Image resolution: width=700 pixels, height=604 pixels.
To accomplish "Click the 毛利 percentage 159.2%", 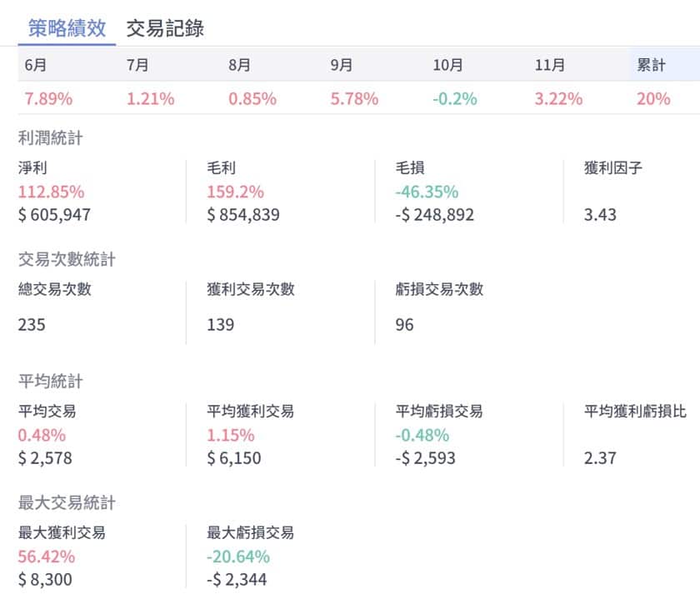I will pos(235,192).
